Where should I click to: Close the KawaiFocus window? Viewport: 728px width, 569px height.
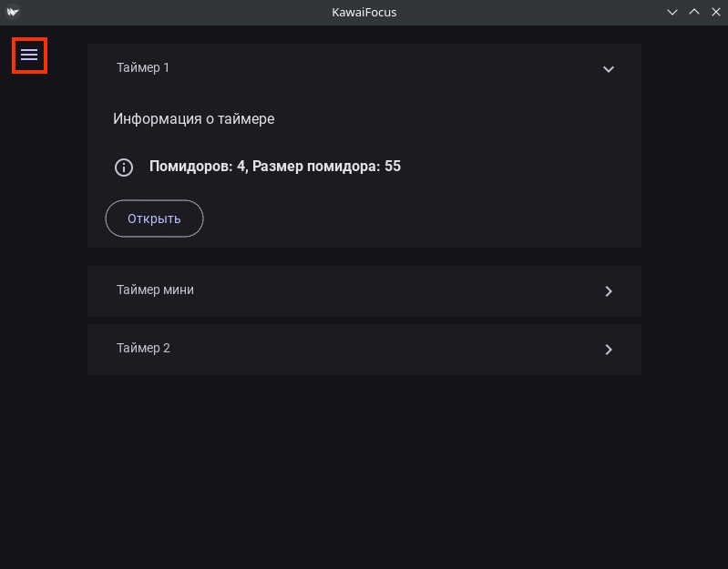coord(715,12)
